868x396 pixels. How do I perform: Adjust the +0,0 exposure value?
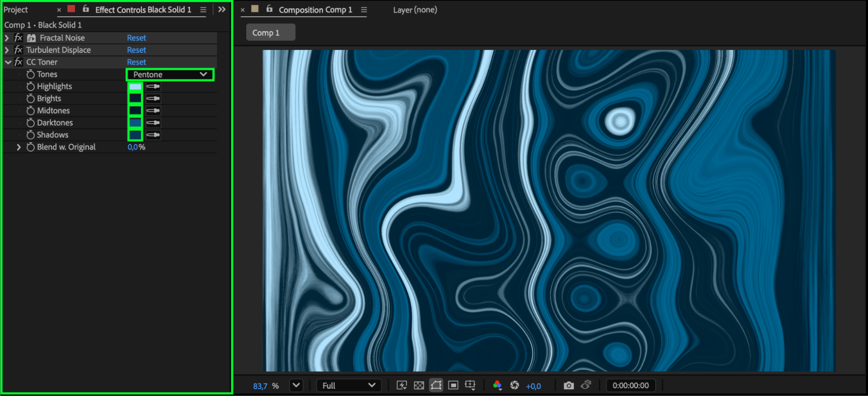533,386
